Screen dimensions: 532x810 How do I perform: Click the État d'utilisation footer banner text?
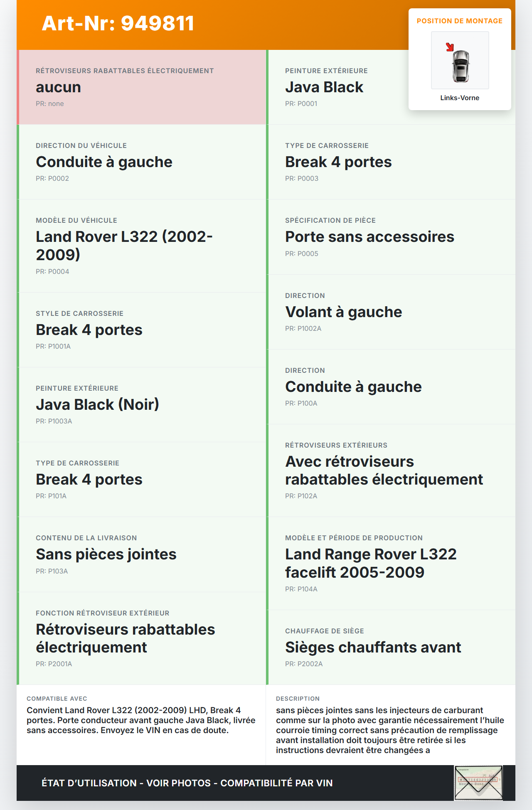187,783
